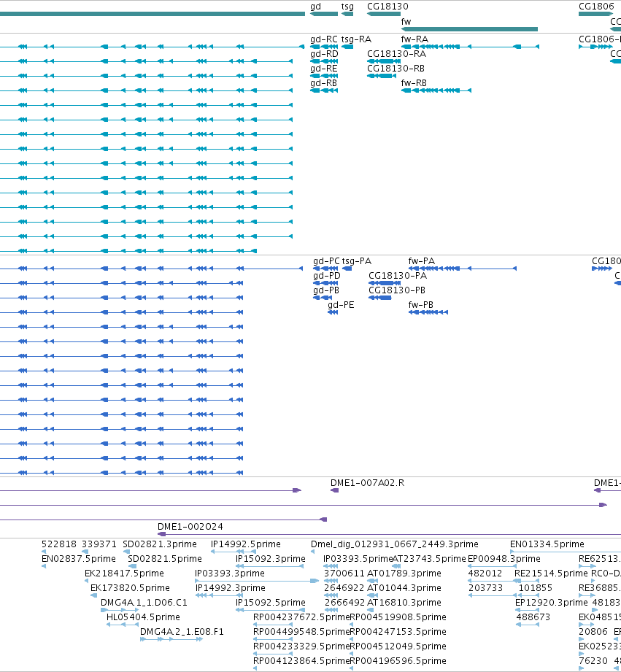Click the CG18130-RA transcript label
Viewport: 621px width, 672px height.
point(396,54)
